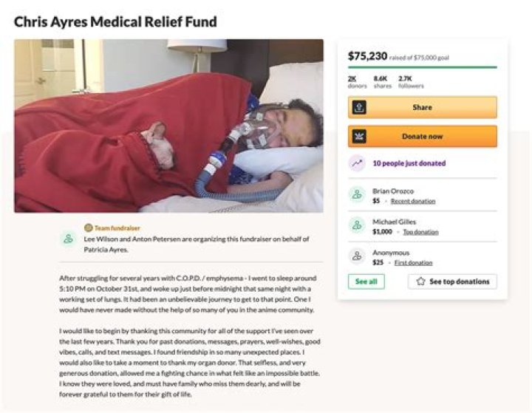The height and width of the screenshot is (413, 532).
Task: Follow the First donation link
Action: point(413,262)
